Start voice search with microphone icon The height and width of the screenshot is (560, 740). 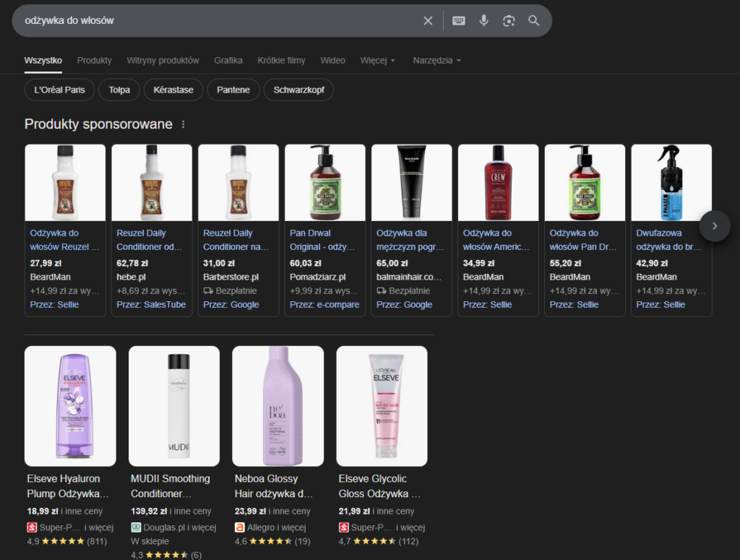tap(483, 21)
